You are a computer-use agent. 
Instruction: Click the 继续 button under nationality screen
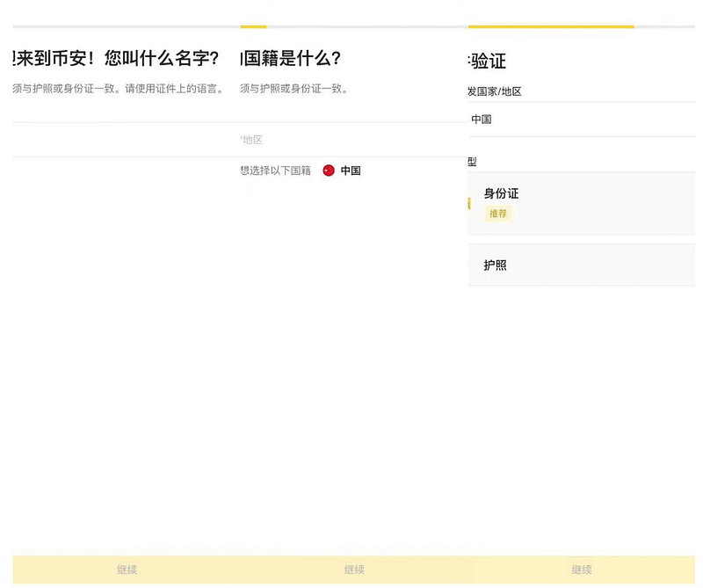[354, 570]
